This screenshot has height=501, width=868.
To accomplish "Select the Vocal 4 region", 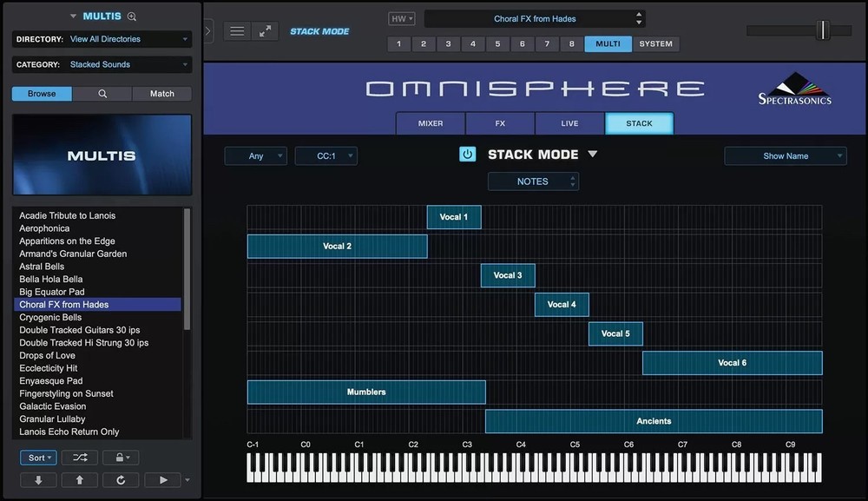I will 562,305.
